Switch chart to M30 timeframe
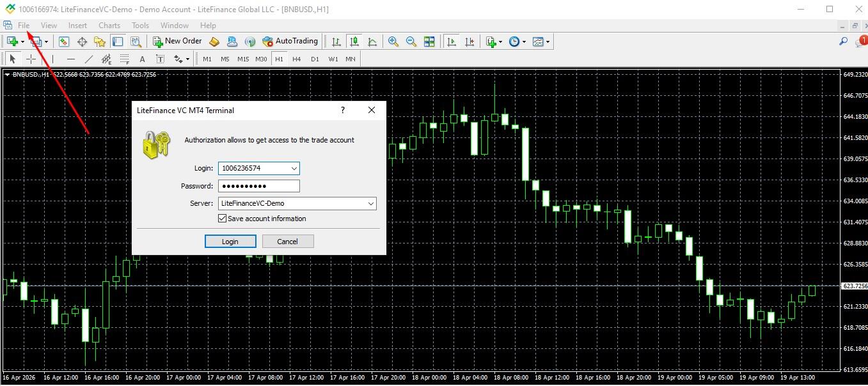 261,59
